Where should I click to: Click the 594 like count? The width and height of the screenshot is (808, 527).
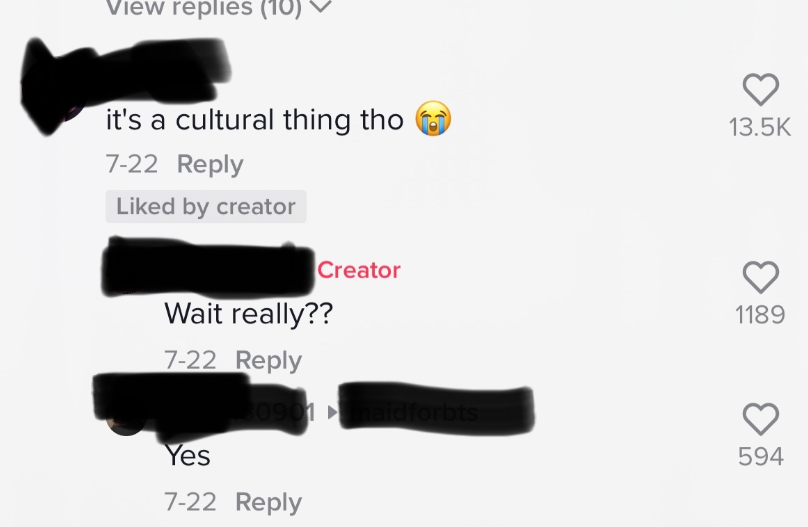coord(761,456)
